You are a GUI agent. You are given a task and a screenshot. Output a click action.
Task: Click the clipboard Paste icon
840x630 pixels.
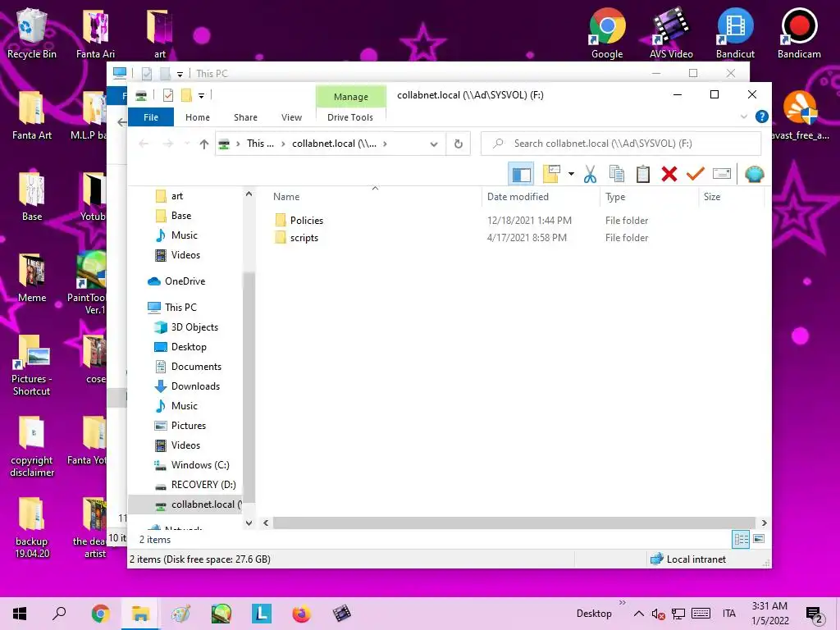coord(643,174)
